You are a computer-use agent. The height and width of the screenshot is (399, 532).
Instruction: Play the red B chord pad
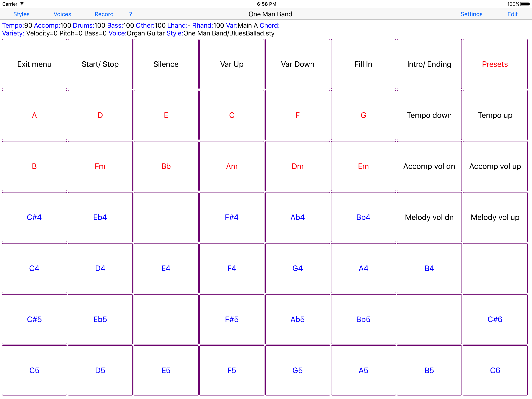tap(34, 166)
